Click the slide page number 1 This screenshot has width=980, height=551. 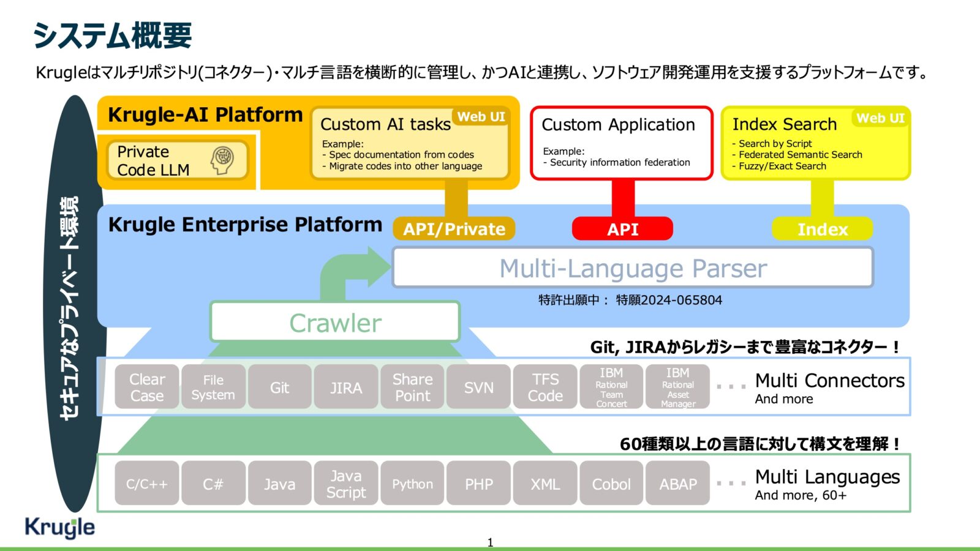490,542
